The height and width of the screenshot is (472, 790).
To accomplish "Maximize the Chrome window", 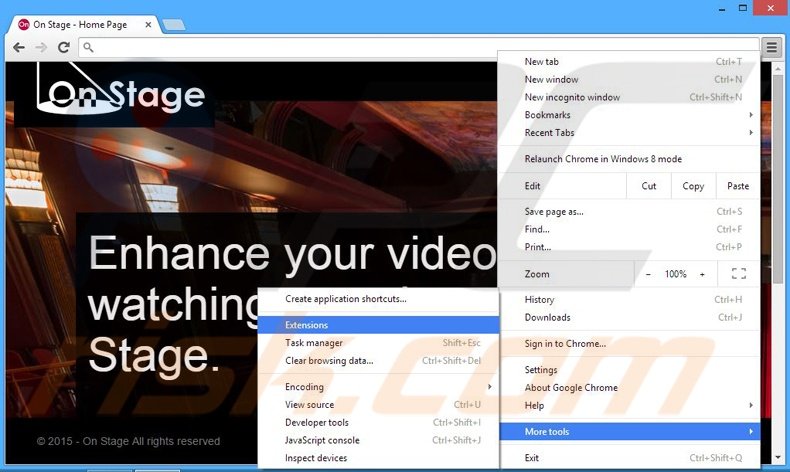I will click(743, 8).
